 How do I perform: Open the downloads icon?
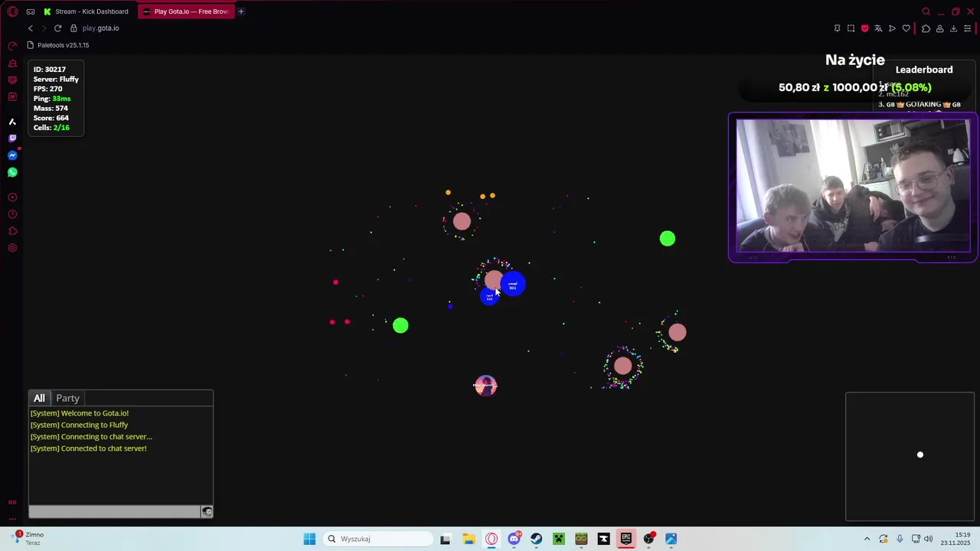[953, 28]
